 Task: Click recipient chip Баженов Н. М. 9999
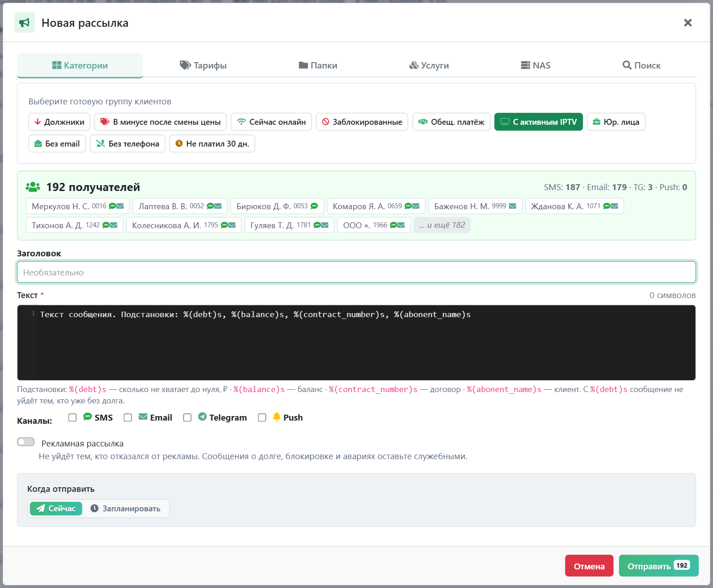click(x=475, y=206)
